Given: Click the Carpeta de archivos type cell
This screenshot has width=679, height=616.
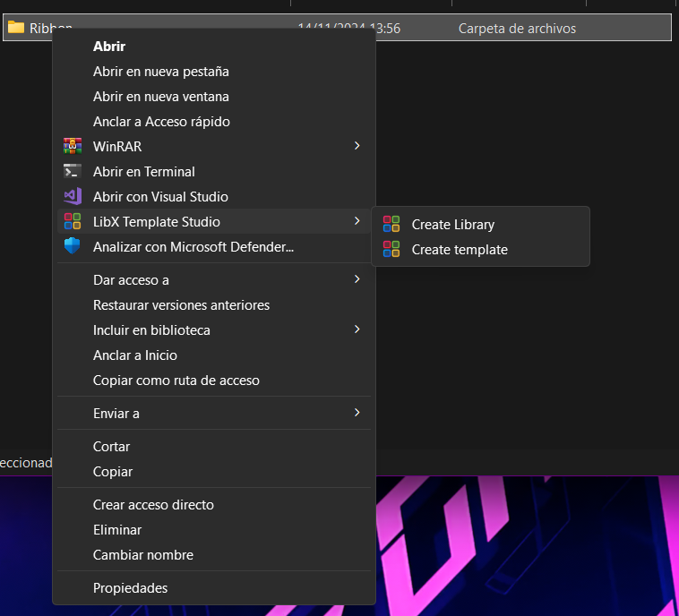Looking at the screenshot, I should [517, 29].
